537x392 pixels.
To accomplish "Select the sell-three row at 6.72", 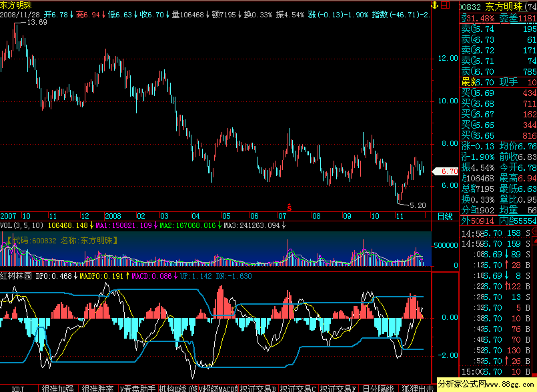I will [x=498, y=50].
